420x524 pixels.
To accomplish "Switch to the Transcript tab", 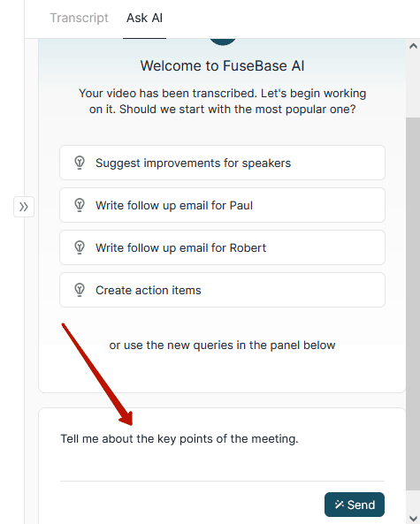I will 79,18.
